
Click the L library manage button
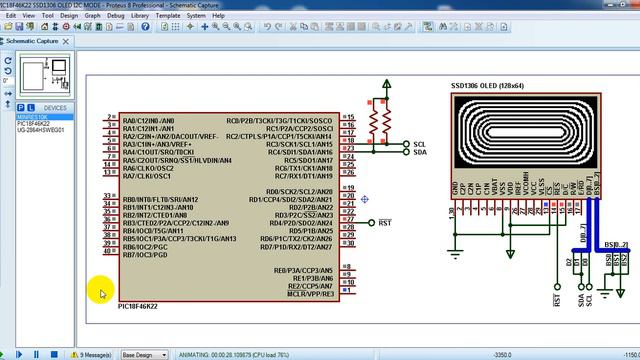pos(31,108)
